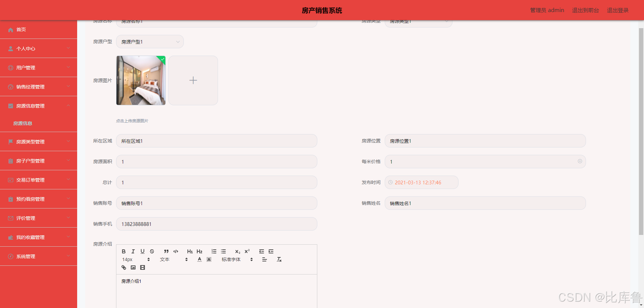Apply superscript formatting
This screenshot has height=308, width=644.
pos(247,251)
